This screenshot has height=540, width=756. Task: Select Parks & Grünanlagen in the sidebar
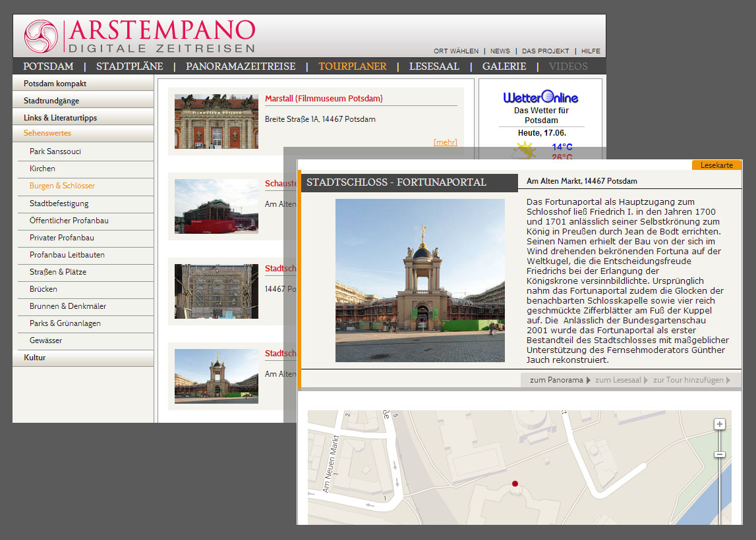coord(85,323)
